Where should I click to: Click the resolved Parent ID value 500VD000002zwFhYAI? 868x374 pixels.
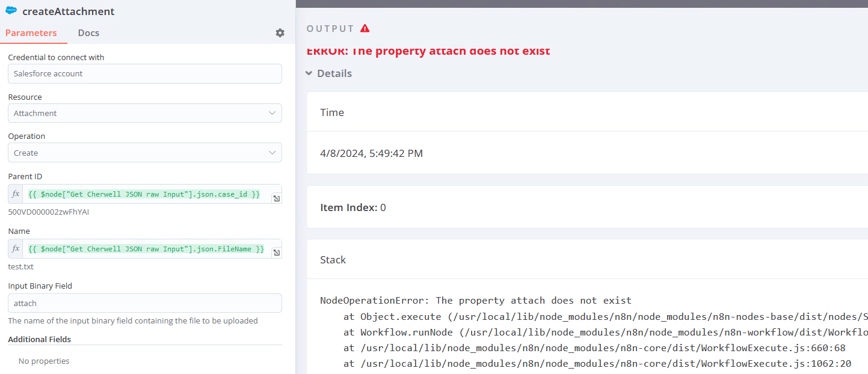(x=49, y=212)
